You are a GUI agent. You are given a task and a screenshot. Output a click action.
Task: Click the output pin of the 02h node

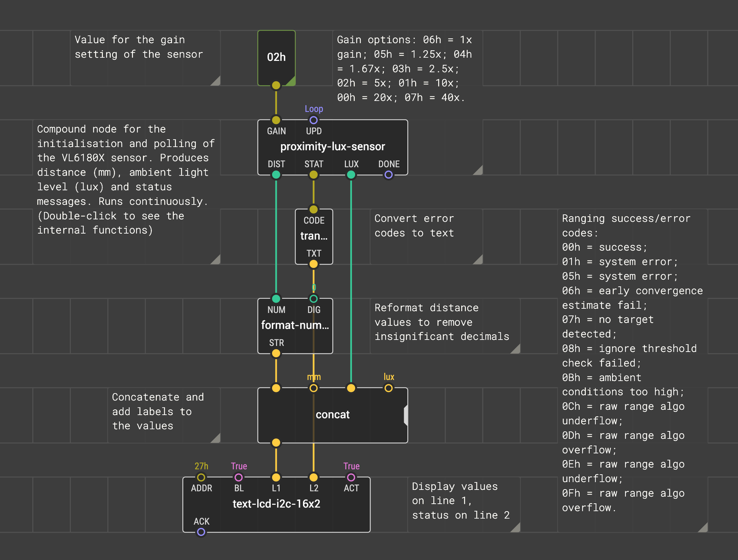click(276, 85)
